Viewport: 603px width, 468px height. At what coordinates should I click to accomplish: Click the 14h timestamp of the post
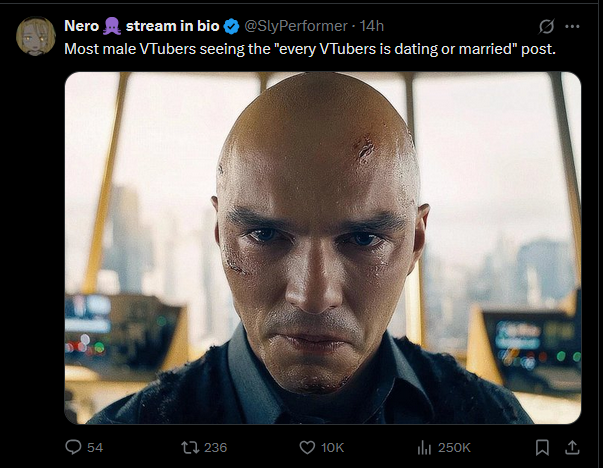(372, 26)
